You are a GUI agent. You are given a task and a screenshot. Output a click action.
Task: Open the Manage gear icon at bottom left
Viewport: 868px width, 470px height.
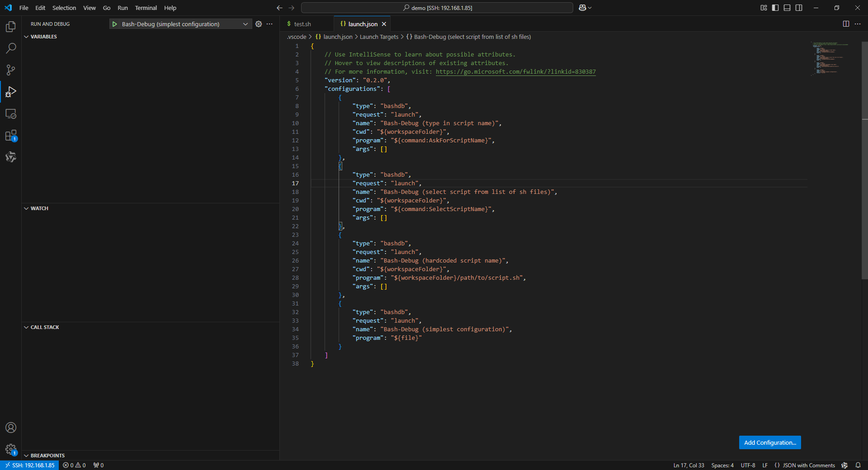[x=11, y=449]
